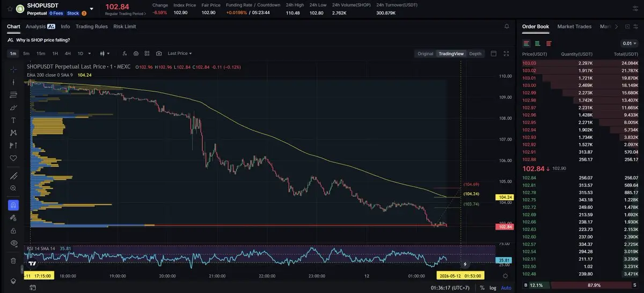The image size is (644, 293).
Task: Switch to Depth chart view
Action: 475,54
